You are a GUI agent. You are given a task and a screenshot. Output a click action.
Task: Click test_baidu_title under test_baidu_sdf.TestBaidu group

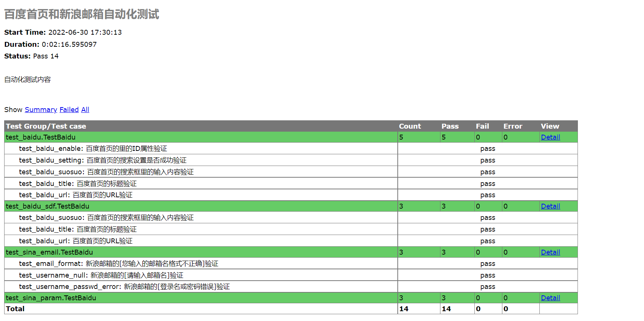(x=78, y=229)
